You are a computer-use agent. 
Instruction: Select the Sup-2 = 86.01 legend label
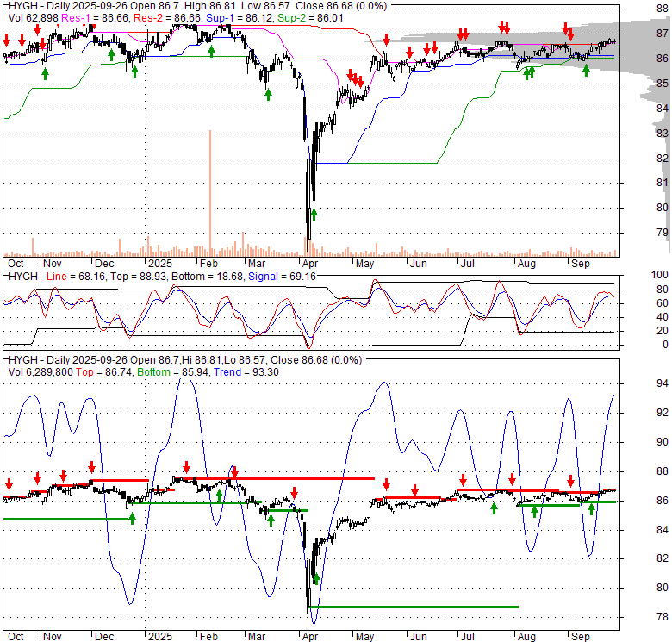tap(310, 18)
